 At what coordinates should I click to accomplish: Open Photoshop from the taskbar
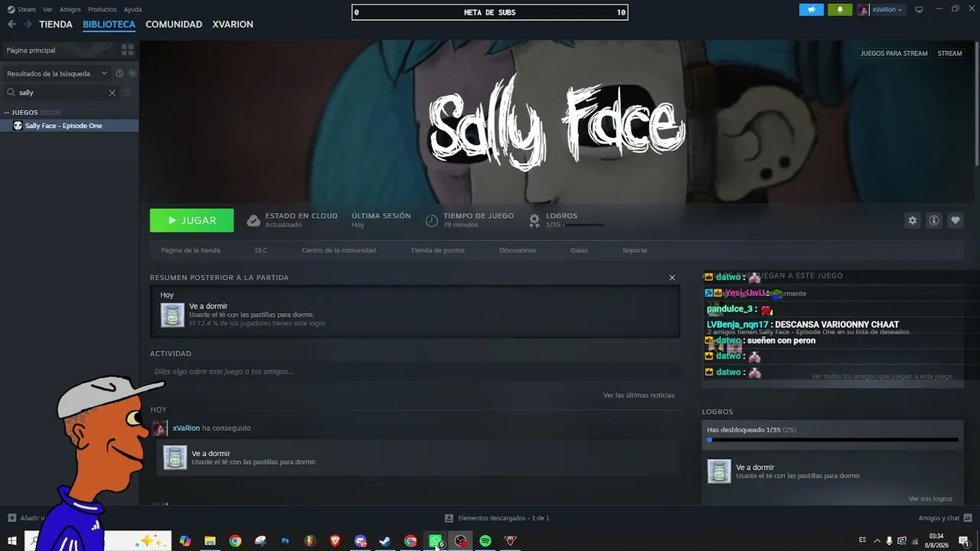(x=286, y=541)
